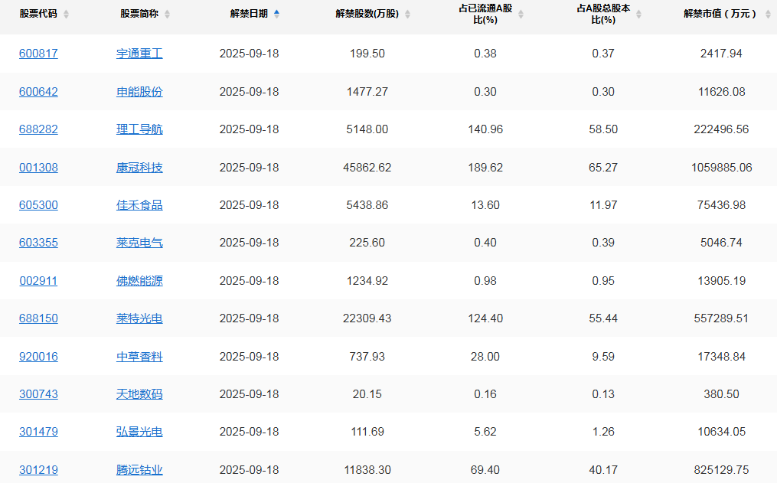Open stock code 600817 link
Image resolution: width=777 pixels, height=483 pixels.
[x=39, y=53]
